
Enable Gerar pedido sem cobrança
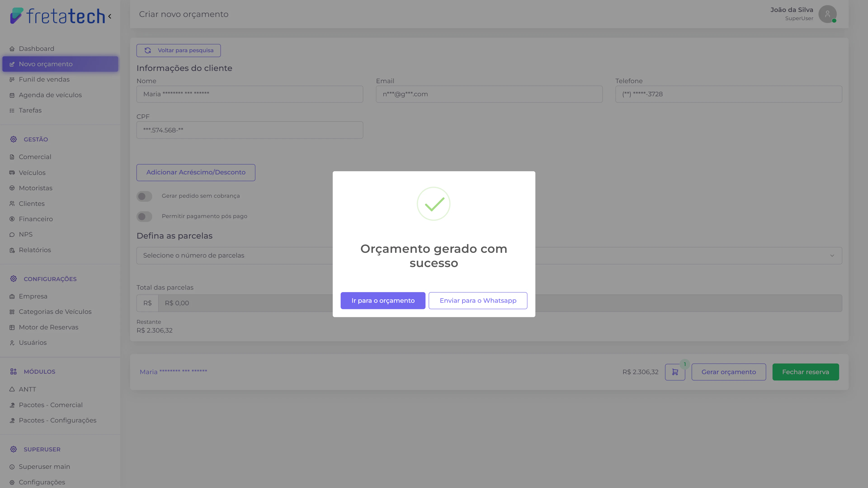point(144,196)
